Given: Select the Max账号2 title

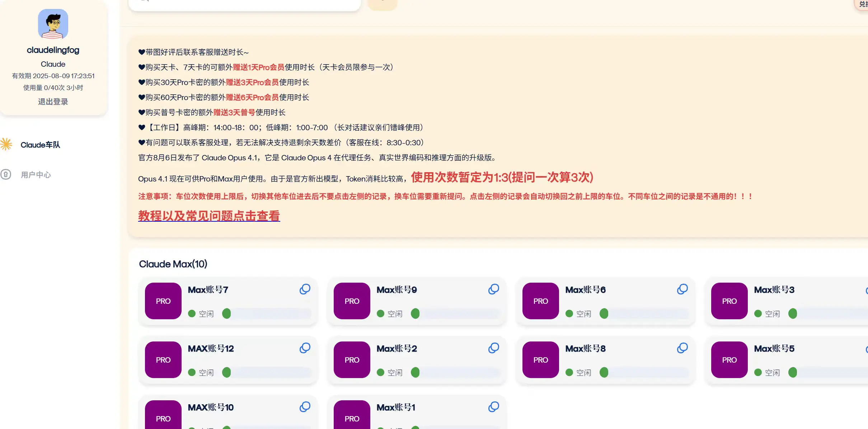Looking at the screenshot, I should tap(397, 349).
